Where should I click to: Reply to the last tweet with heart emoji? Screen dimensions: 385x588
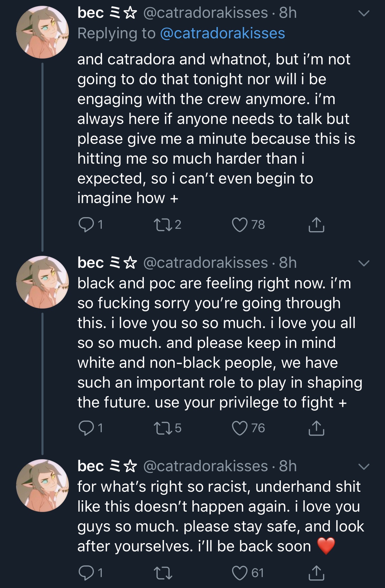tap(85, 573)
